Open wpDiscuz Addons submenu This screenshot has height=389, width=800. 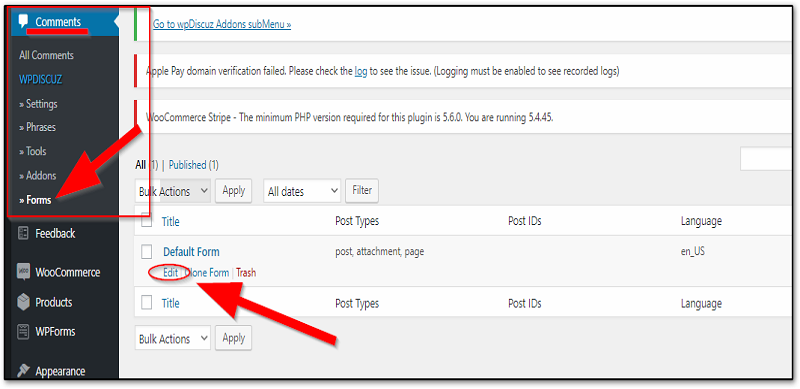[38, 176]
